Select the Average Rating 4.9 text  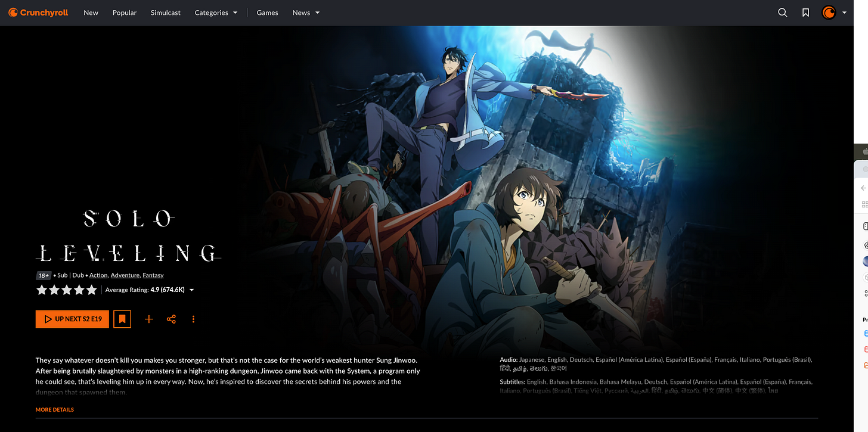coord(145,290)
